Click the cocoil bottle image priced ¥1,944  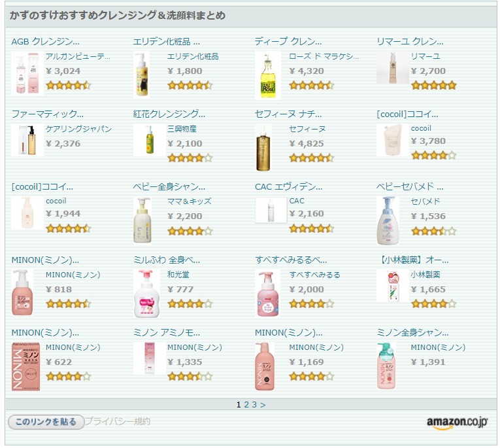pos(27,213)
